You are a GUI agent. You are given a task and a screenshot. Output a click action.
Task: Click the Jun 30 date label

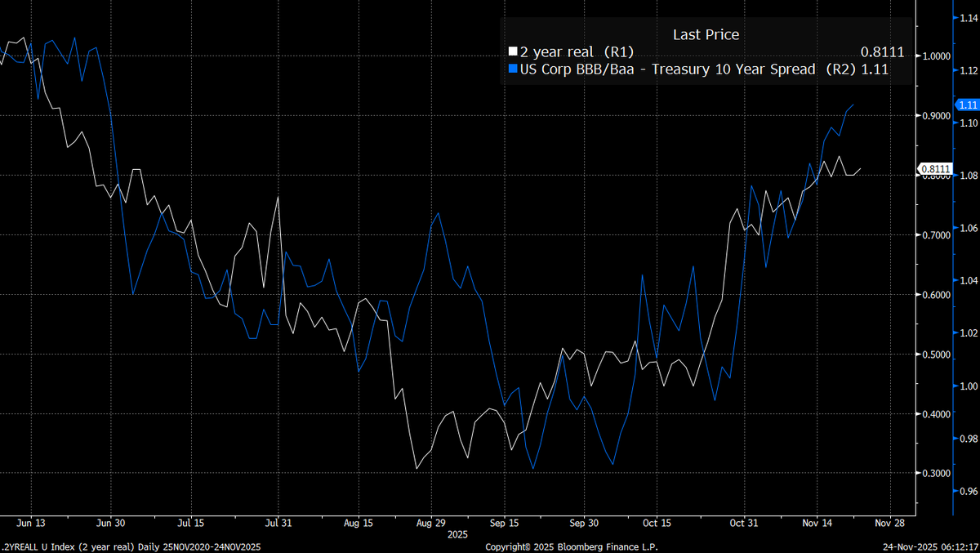tap(110, 524)
